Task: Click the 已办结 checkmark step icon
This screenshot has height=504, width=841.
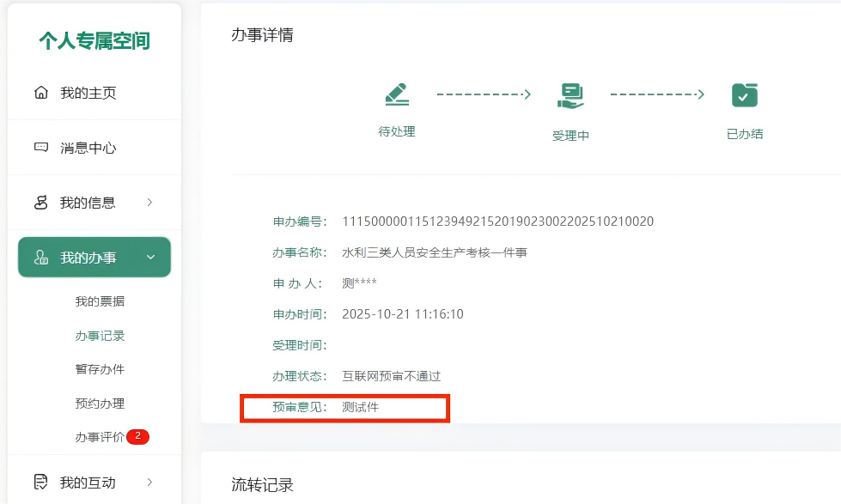Action: pos(744,94)
